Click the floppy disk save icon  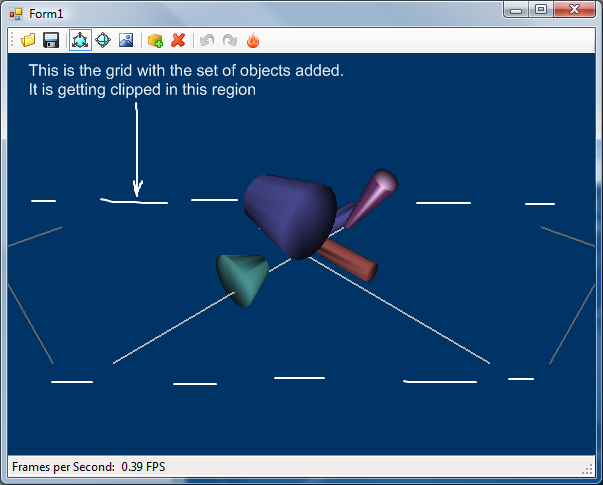(x=50, y=40)
